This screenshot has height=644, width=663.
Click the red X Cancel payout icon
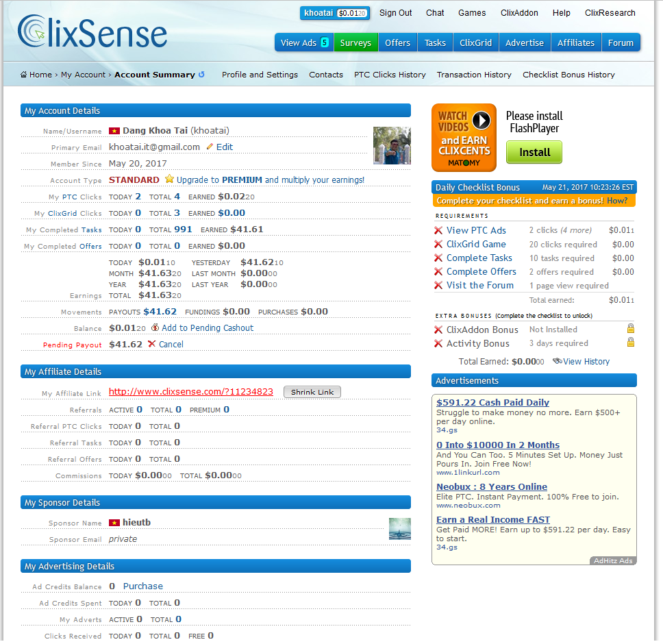152,344
